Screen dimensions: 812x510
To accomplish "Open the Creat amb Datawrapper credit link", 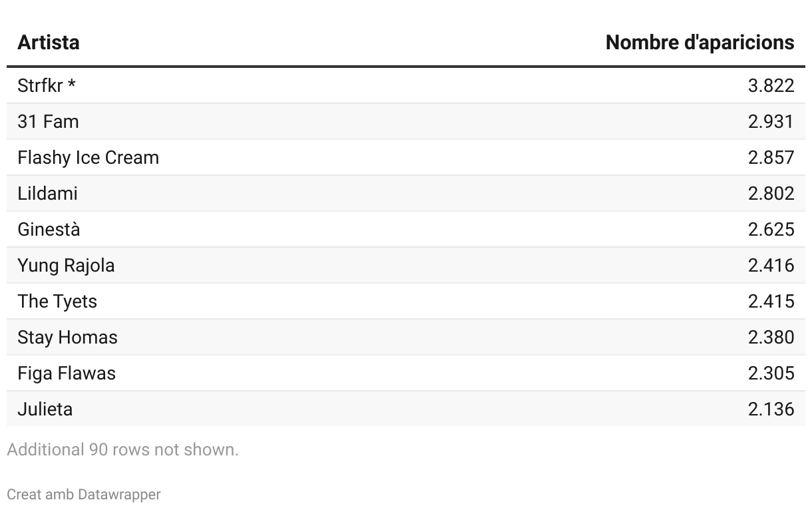I will point(84,495).
